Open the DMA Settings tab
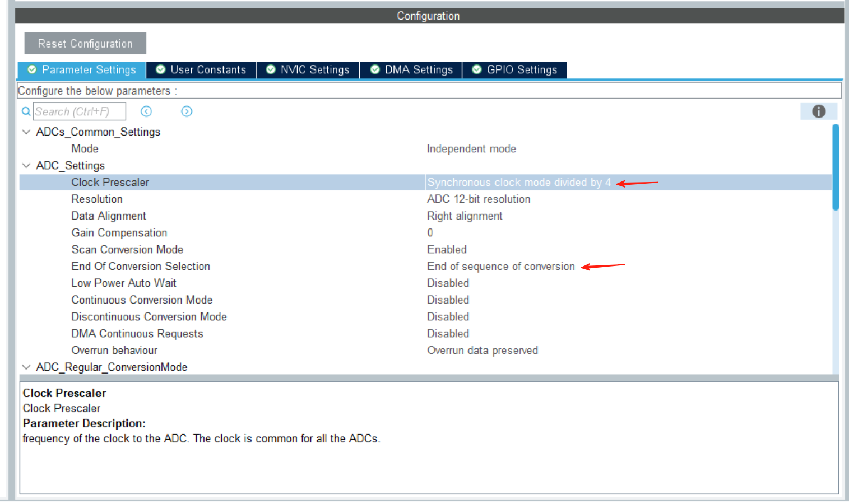This screenshot has height=504, width=849. click(x=411, y=70)
